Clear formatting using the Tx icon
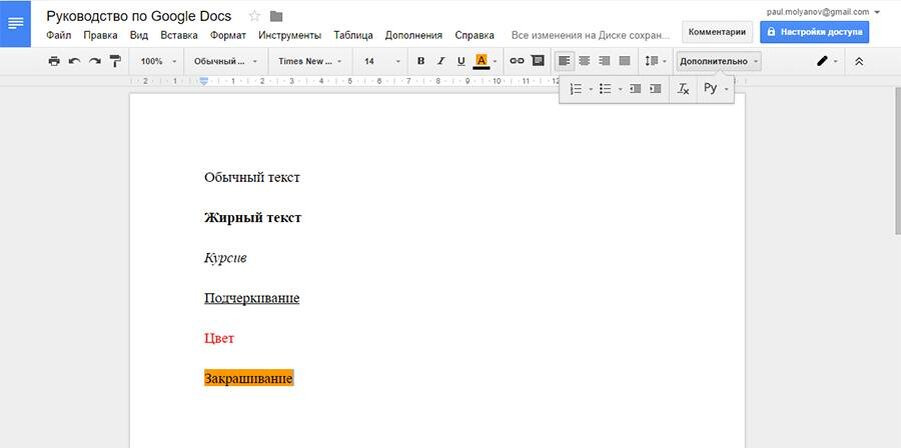The height and width of the screenshot is (448, 901). coord(683,89)
